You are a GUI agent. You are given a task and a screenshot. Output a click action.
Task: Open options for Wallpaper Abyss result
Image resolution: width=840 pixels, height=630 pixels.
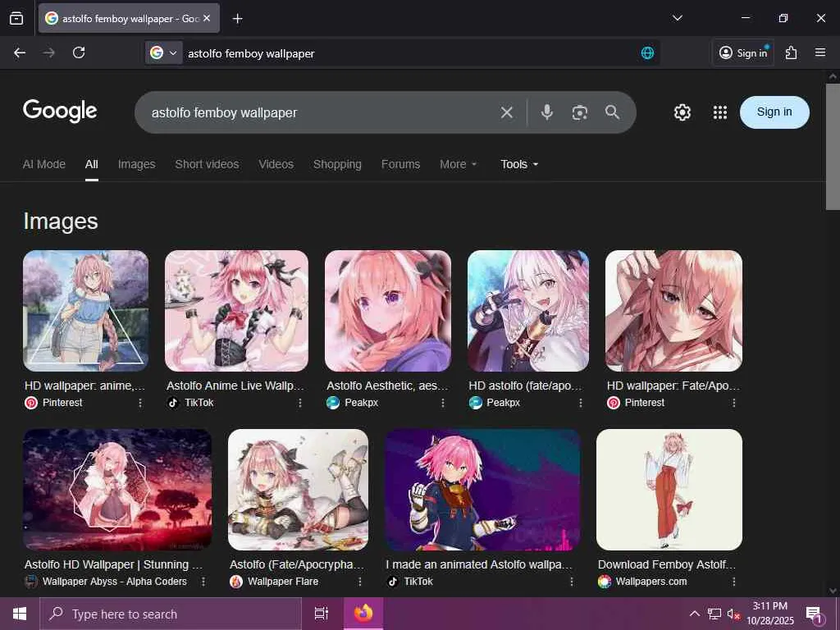[203, 582]
